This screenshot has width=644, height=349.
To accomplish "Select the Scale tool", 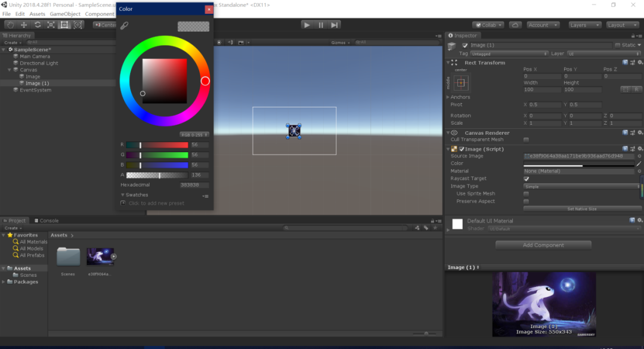I will [x=51, y=25].
